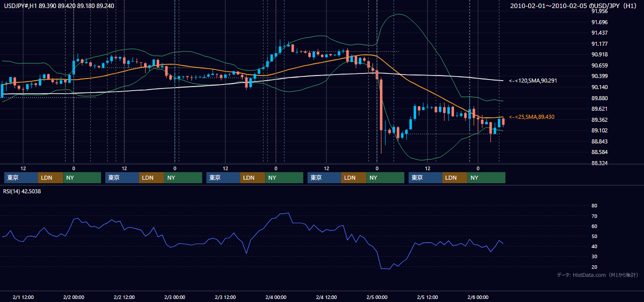Select the 25 SMA label reading 89.430
This screenshot has height=302, width=644.
(532, 117)
